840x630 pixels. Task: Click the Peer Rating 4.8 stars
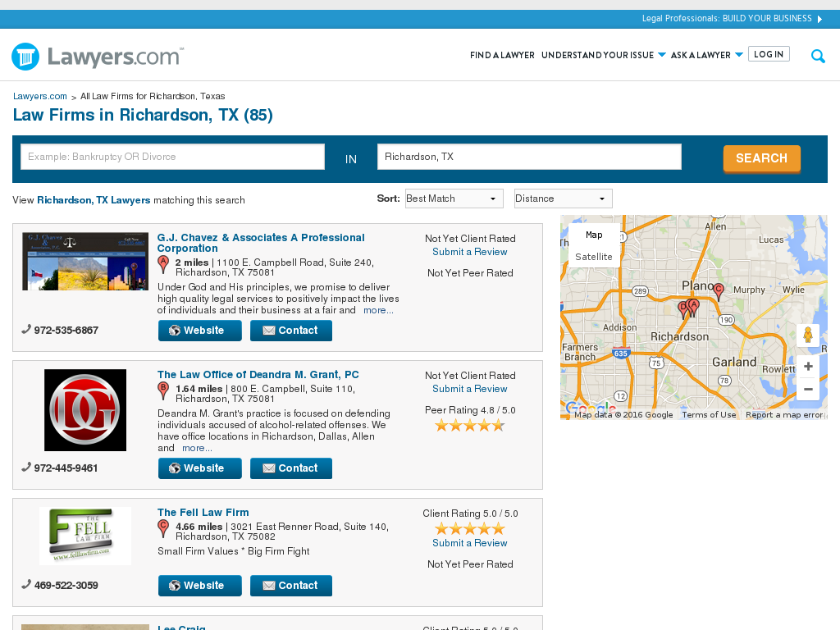[470, 426]
